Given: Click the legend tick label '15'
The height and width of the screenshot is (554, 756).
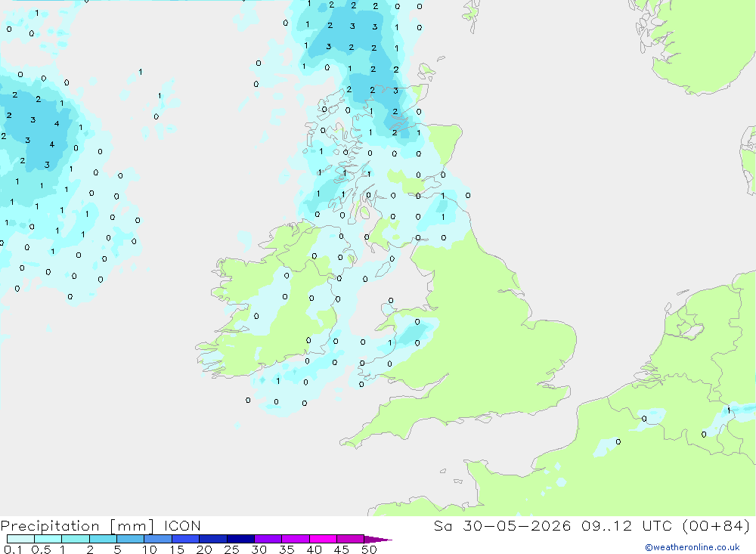Looking at the screenshot, I should point(177,549).
